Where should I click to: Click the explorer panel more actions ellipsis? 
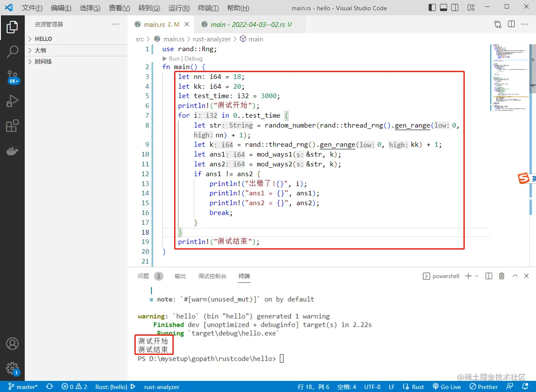[x=116, y=24]
